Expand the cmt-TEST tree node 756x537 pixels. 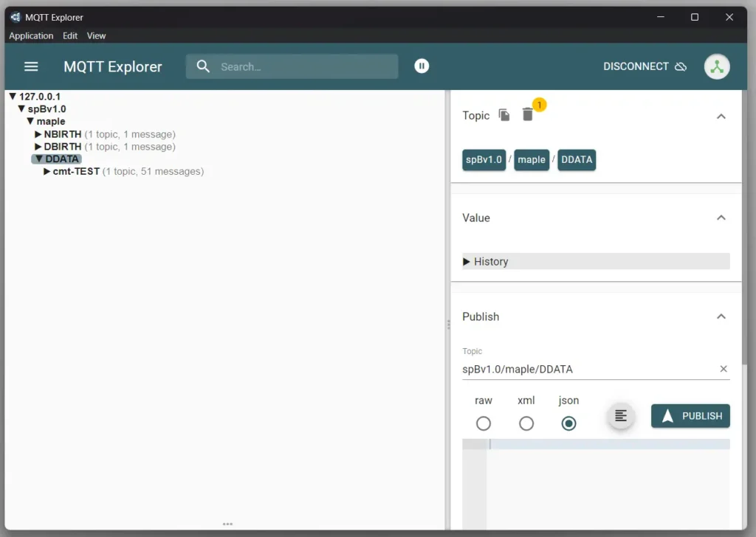pyautogui.click(x=47, y=171)
